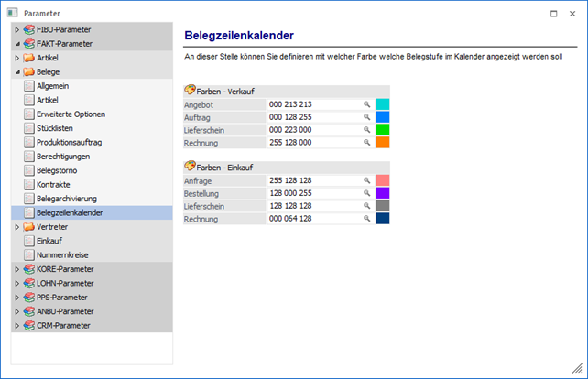
Task: Open color lookup for Verkauf Lieferschein
Action: [366, 130]
